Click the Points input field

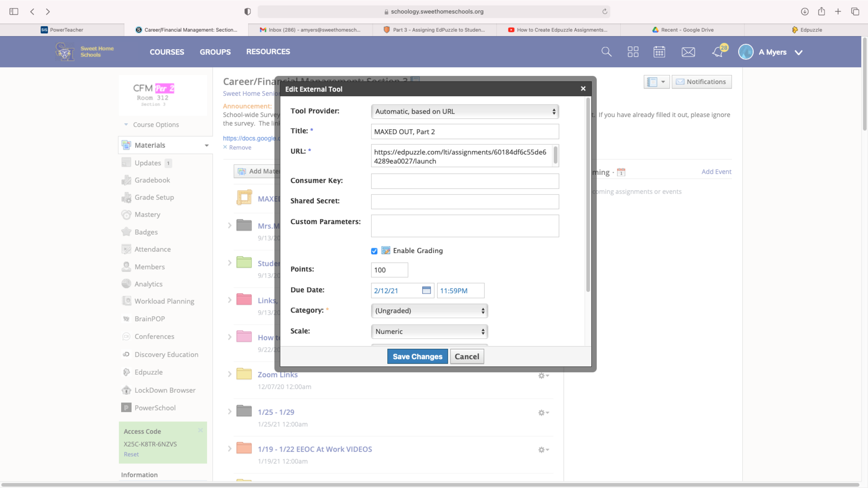click(389, 270)
